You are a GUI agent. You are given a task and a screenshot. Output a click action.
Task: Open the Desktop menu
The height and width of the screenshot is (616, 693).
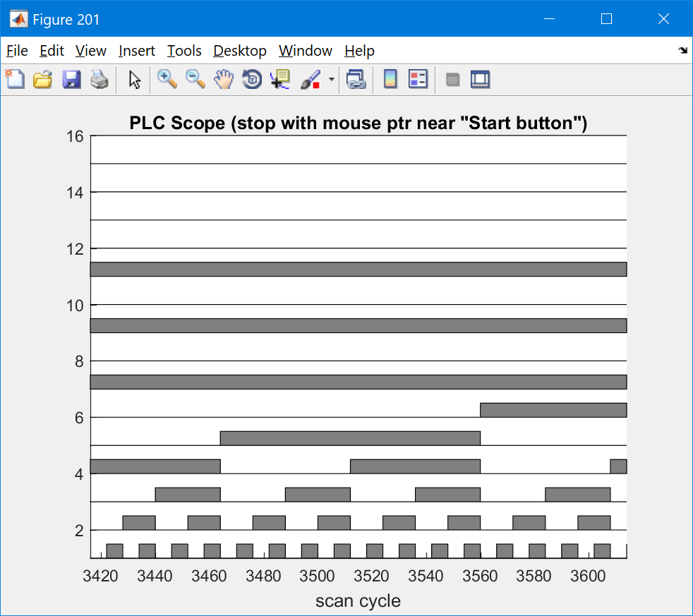pyautogui.click(x=240, y=51)
